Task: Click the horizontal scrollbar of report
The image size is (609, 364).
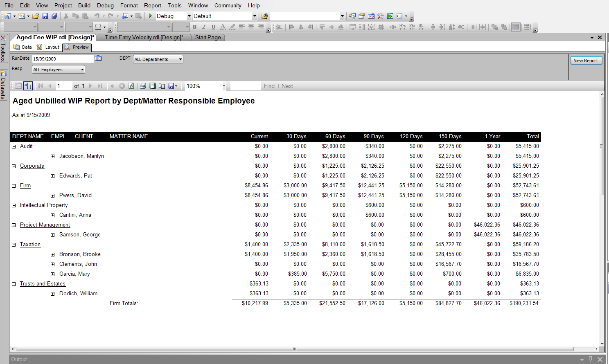Action: pyautogui.click(x=295, y=349)
